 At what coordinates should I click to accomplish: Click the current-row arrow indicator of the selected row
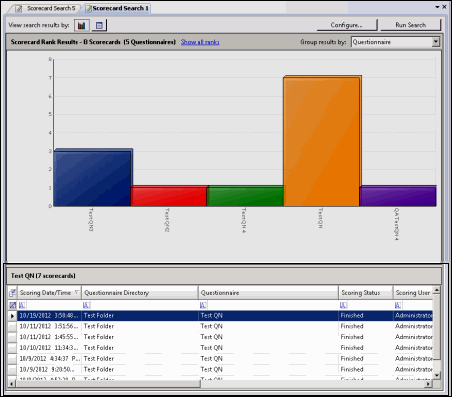point(12,316)
